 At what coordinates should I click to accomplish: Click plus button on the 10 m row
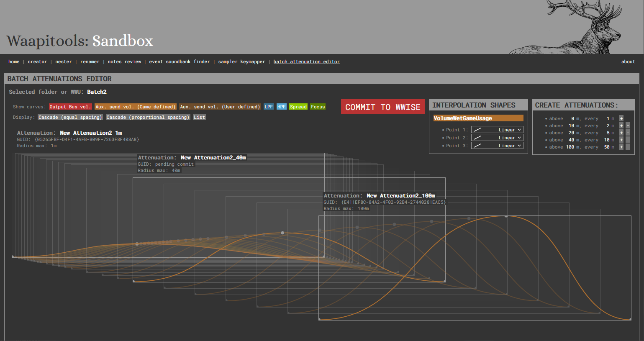coord(621,126)
